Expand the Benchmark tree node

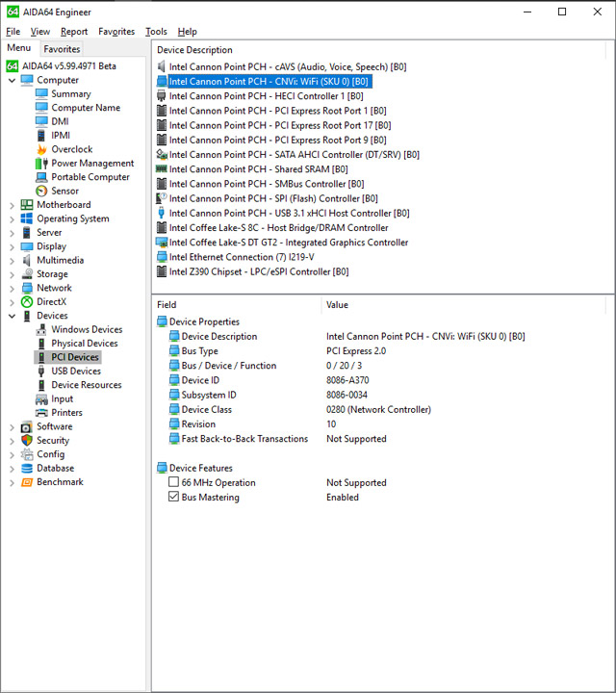(12, 482)
